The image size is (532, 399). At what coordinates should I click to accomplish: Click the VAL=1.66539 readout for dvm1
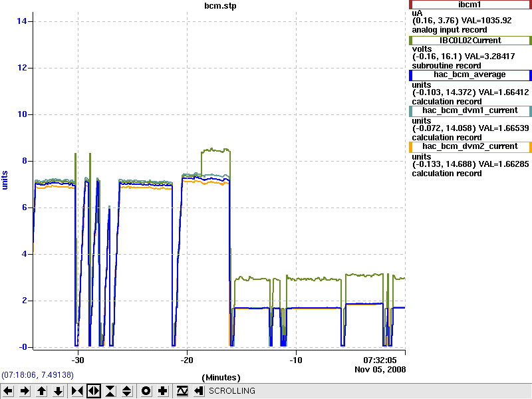tap(503, 128)
